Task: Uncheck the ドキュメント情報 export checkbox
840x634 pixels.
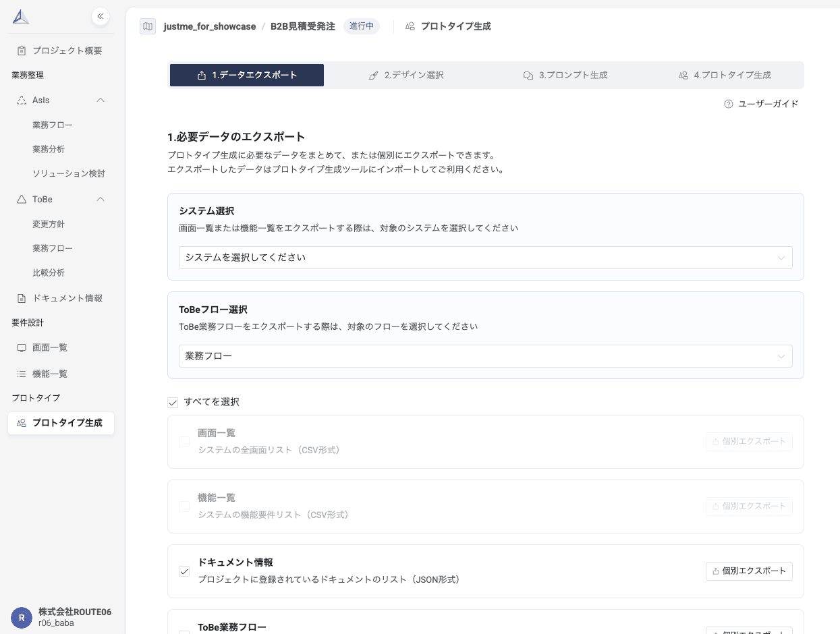Action: coord(184,571)
